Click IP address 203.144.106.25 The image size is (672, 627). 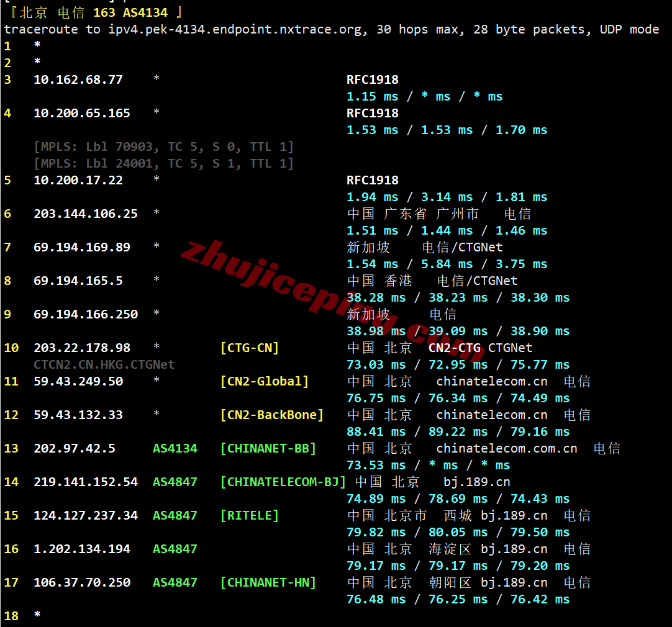point(86,214)
